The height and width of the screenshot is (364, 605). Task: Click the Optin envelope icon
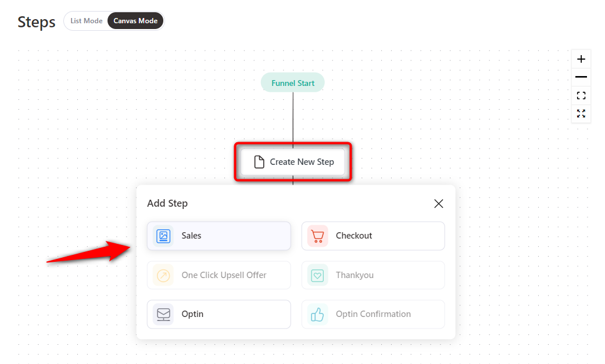(x=163, y=314)
